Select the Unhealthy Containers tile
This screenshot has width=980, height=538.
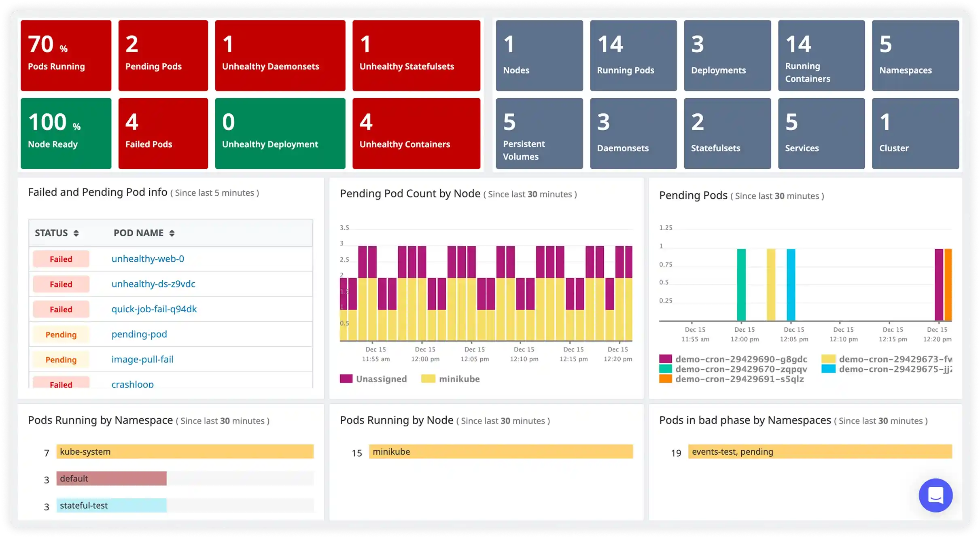click(x=416, y=133)
